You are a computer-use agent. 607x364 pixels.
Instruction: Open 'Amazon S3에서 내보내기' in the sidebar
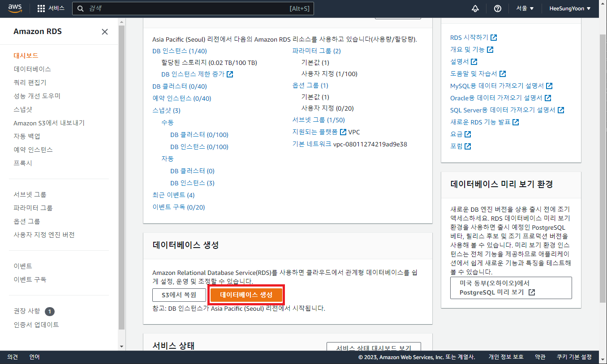click(49, 123)
